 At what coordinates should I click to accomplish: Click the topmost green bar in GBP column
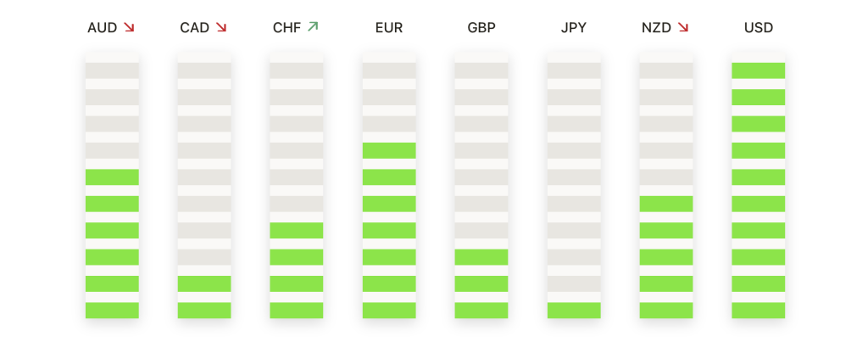(481, 257)
